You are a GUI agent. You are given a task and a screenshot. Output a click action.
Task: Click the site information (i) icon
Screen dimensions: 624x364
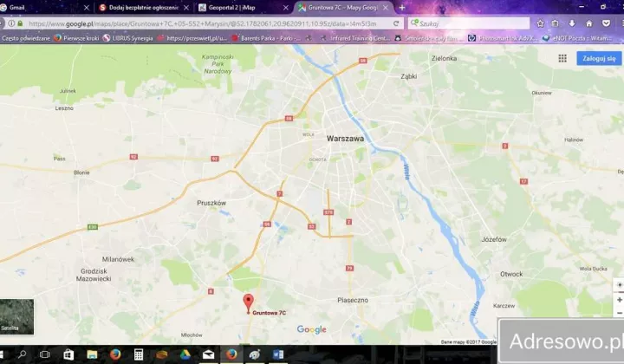point(11,23)
